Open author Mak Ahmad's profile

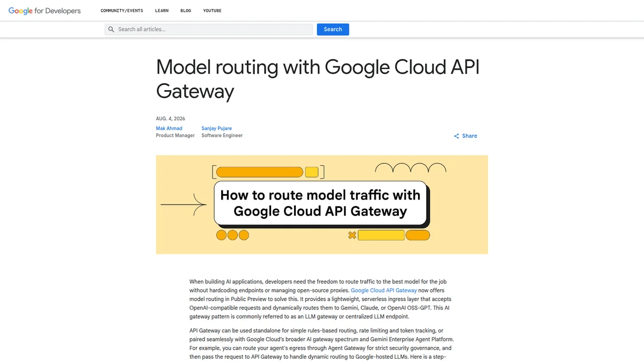pos(169,129)
